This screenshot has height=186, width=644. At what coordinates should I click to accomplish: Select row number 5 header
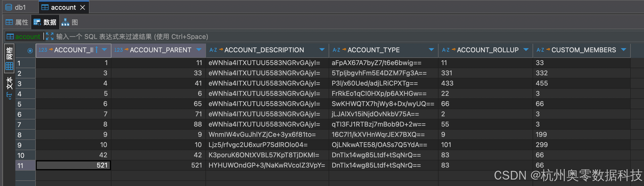click(x=25, y=104)
